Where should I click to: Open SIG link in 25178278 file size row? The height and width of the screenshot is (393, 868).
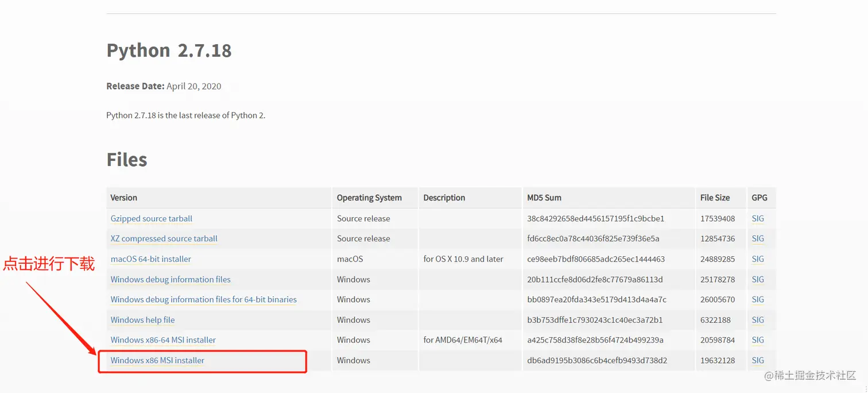[x=758, y=279]
